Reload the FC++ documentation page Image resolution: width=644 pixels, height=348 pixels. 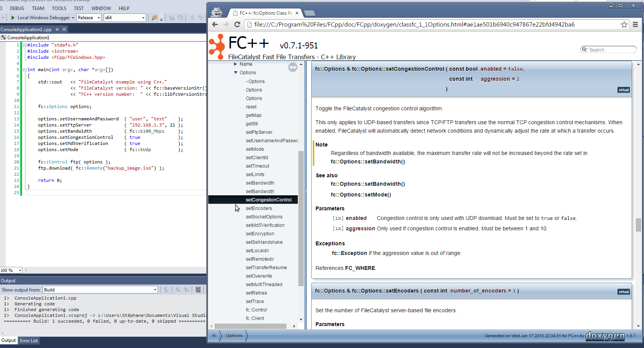coord(237,25)
